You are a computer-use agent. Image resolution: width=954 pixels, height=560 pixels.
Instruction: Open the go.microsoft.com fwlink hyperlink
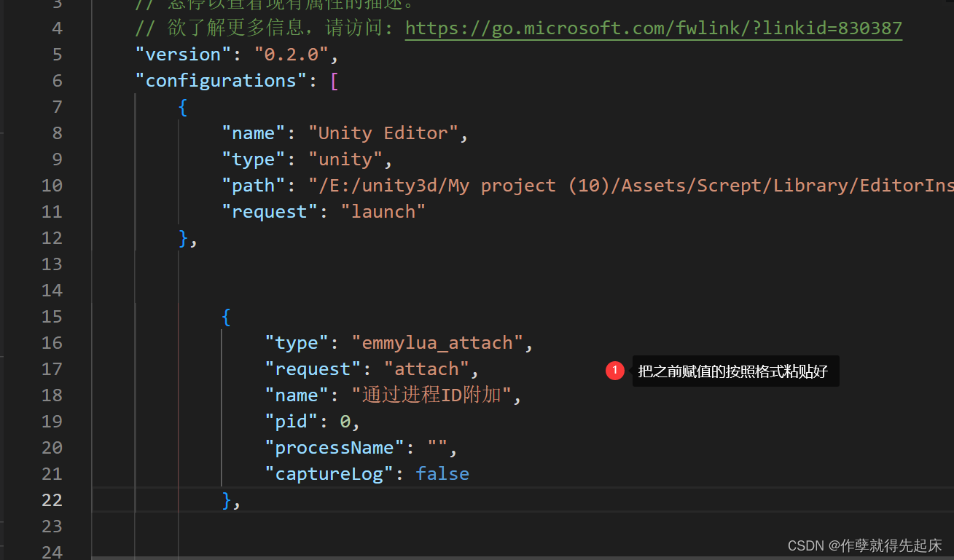pos(653,28)
